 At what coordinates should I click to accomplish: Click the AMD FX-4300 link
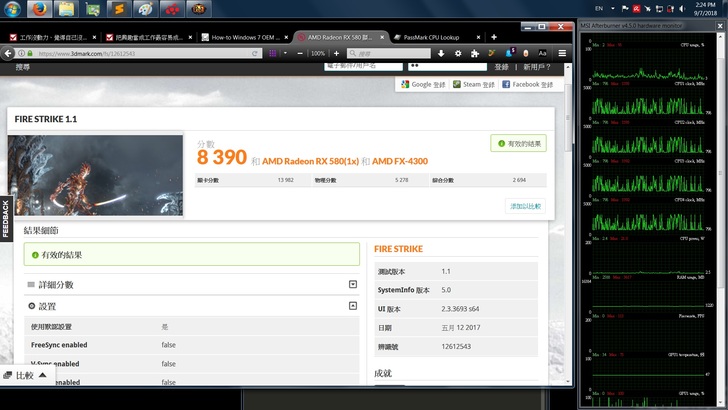tap(400, 161)
